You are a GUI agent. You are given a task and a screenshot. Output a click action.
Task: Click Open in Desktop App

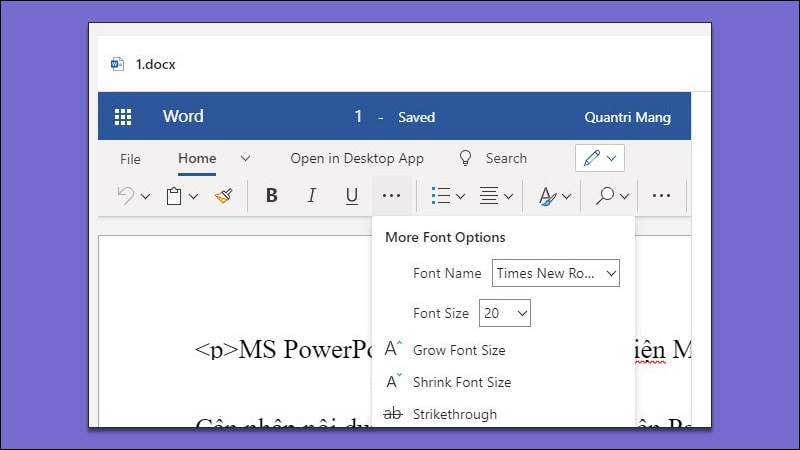pyautogui.click(x=357, y=159)
